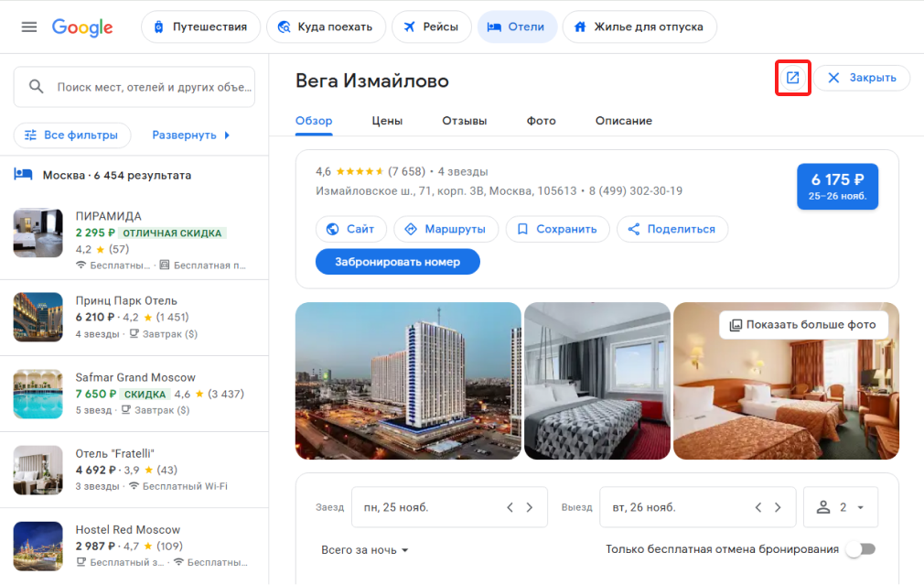
Task: Switch to the Цены tab
Action: (387, 121)
